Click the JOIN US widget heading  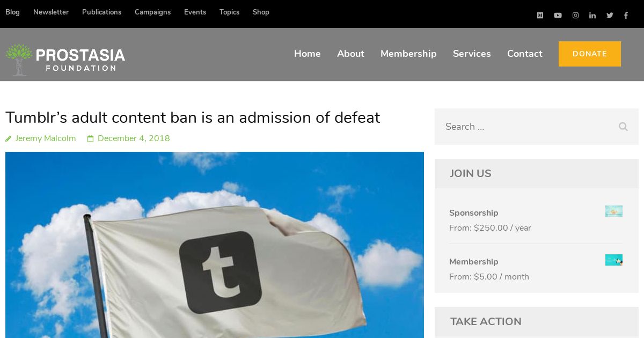pos(471,173)
